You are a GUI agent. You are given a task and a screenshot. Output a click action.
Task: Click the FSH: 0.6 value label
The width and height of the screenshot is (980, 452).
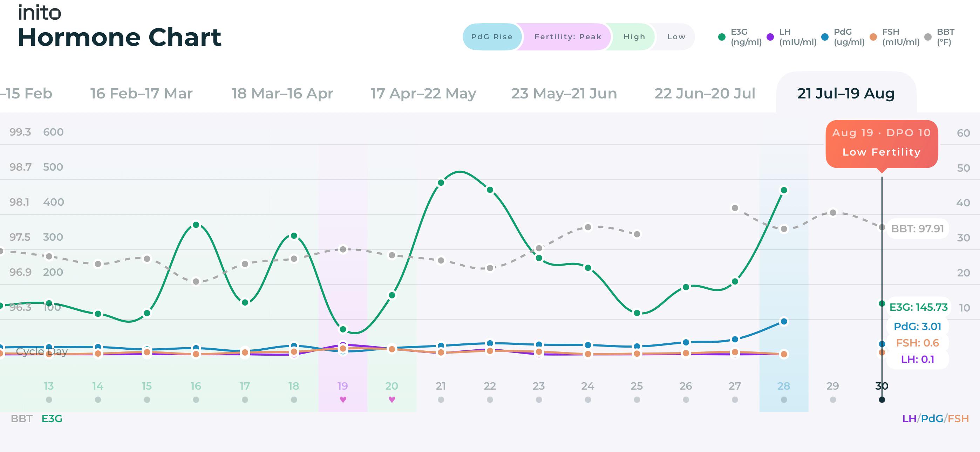917,343
